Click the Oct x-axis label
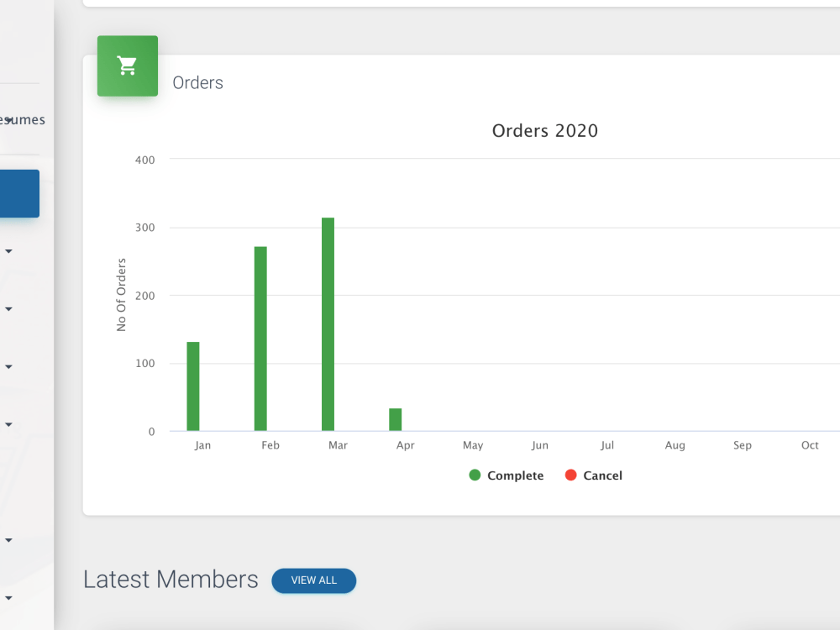This screenshot has width=840, height=630. (810, 445)
